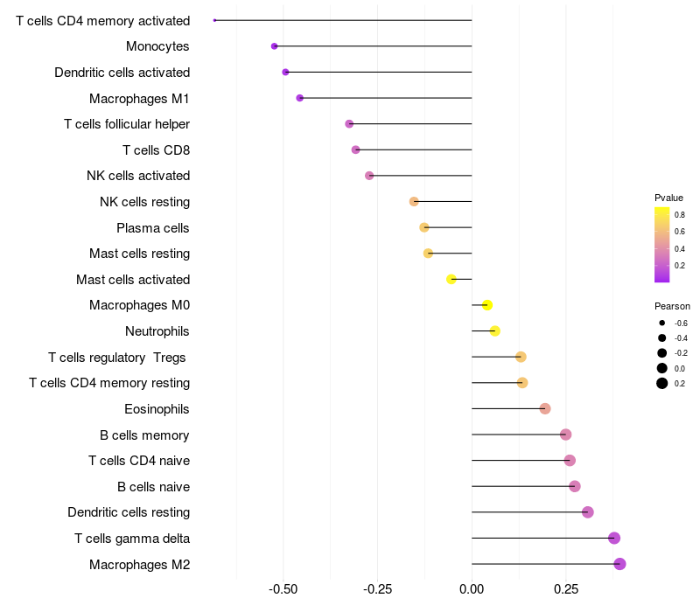Select the Eosinophils data point
Viewport: 700px width, 612px height.
[x=544, y=408]
